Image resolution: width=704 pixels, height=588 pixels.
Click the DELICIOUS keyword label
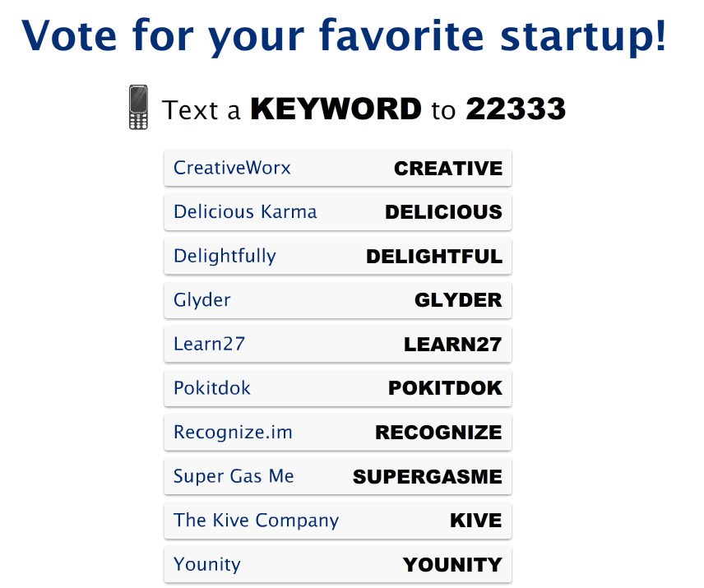pyautogui.click(x=443, y=212)
